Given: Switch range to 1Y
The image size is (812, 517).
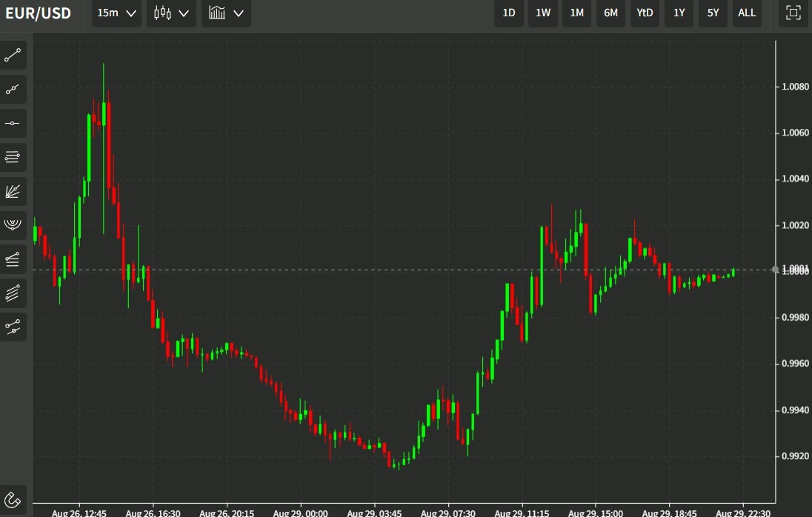Looking at the screenshot, I should click(x=679, y=13).
